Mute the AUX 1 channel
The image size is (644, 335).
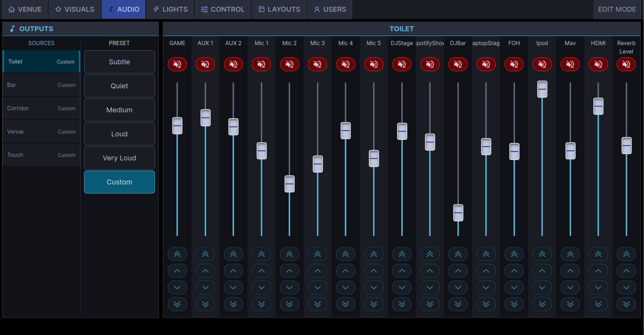point(205,64)
